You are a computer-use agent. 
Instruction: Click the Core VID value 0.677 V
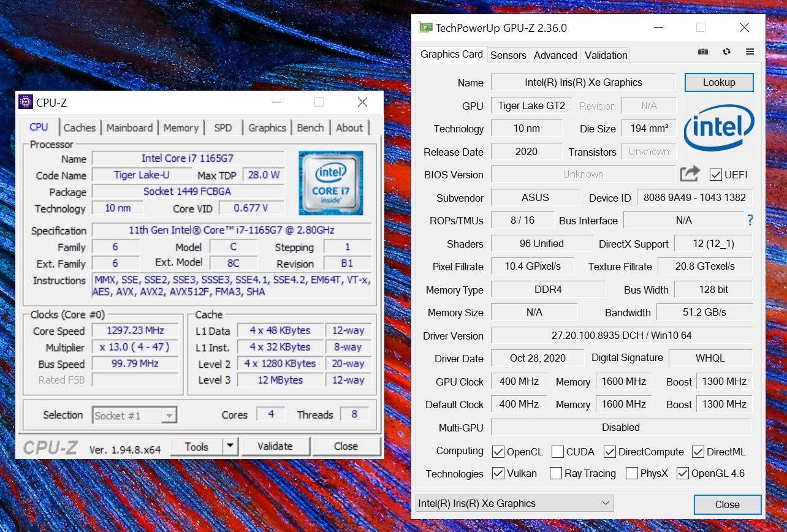coord(251,208)
